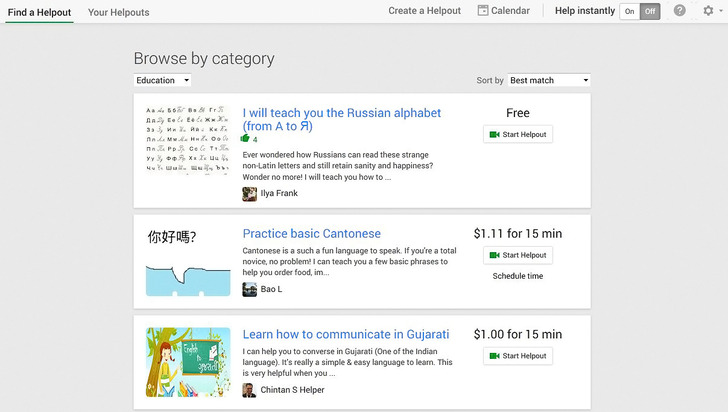The width and height of the screenshot is (728, 412).
Task: Start Helpout for free Russian alphabet lesson
Action: 517,135
